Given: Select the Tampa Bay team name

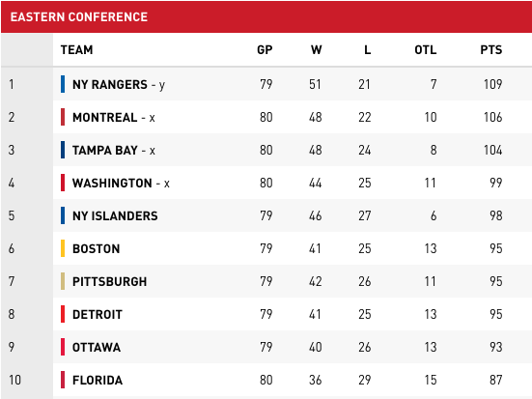Looking at the screenshot, I should pos(105,150).
